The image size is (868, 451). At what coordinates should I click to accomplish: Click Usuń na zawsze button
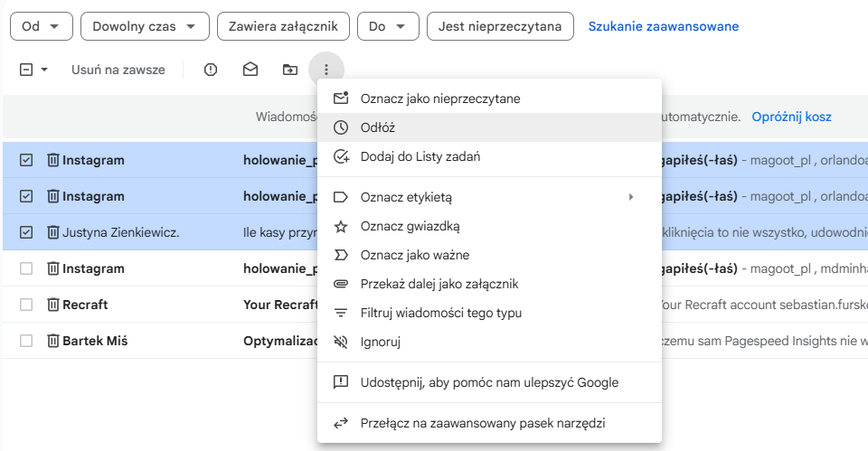118,70
